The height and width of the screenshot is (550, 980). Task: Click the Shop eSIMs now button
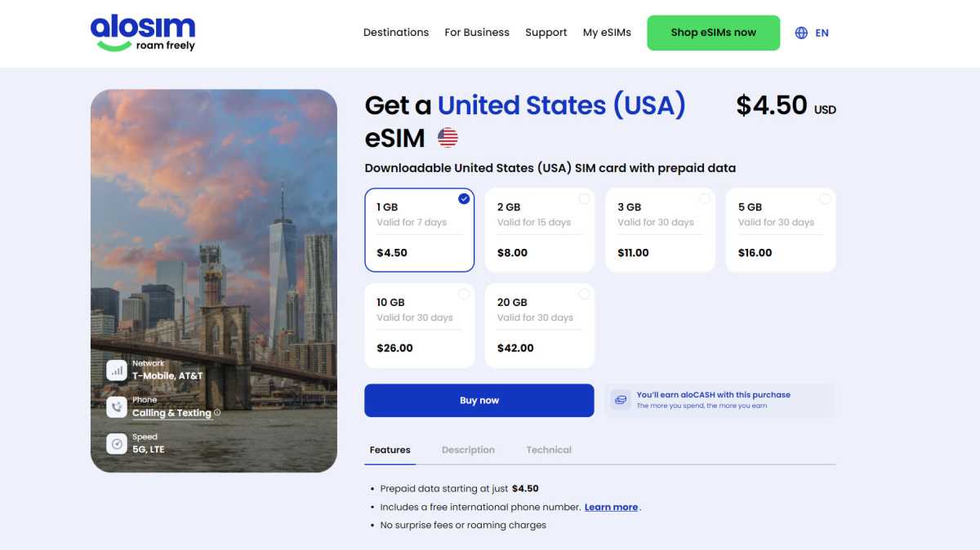pyautogui.click(x=713, y=33)
